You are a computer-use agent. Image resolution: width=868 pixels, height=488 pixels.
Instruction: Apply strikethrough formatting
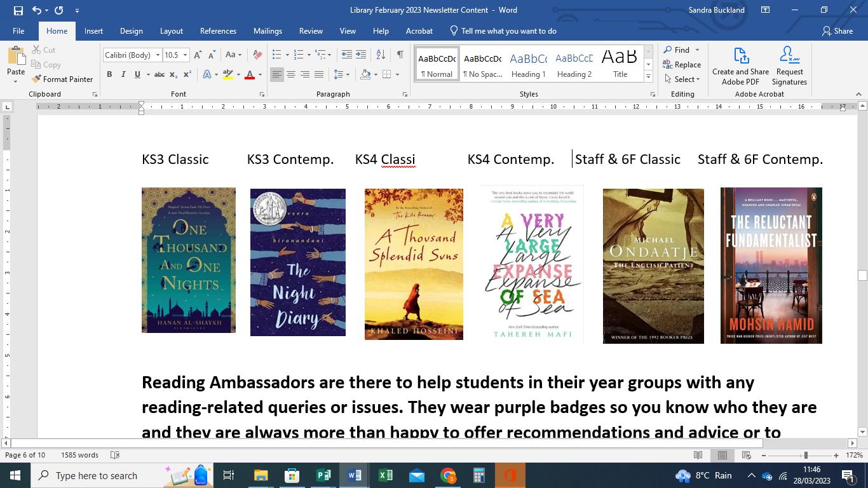click(159, 74)
